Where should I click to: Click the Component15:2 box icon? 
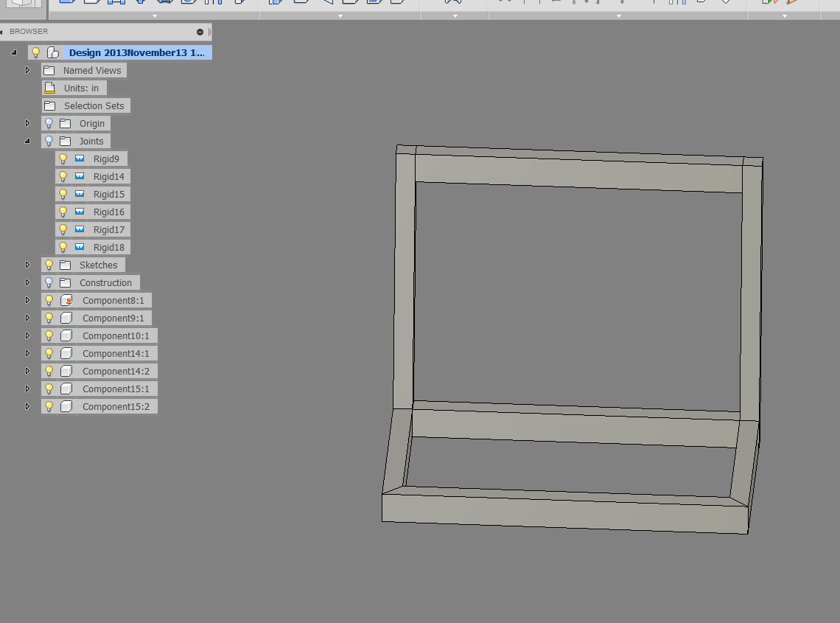(66, 406)
